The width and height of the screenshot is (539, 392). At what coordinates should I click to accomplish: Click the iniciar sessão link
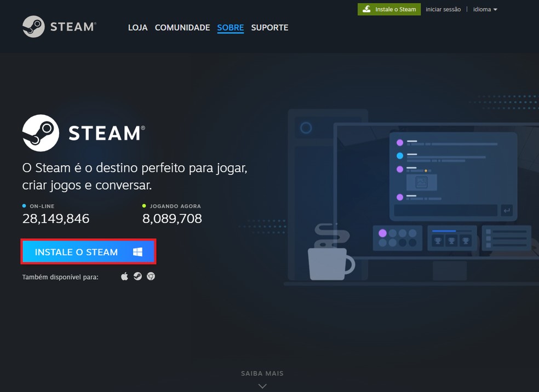443,9
